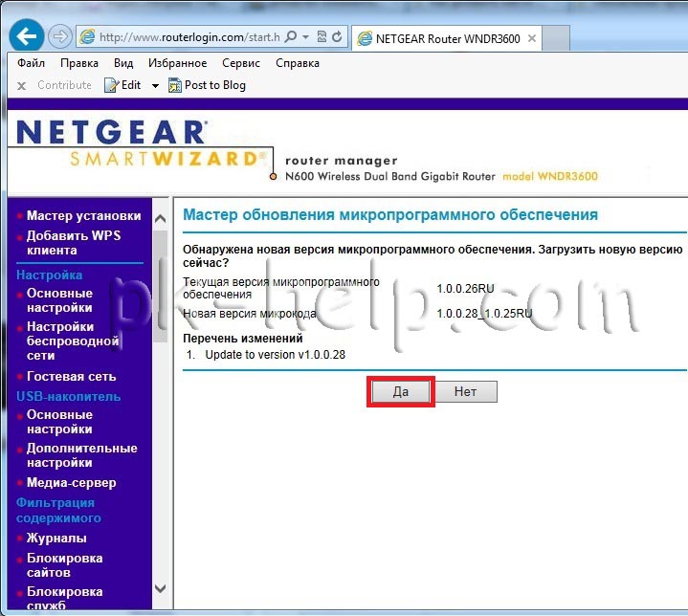This screenshot has height=616, width=688.
Task: Click the Edit toolbar button
Action: click(x=122, y=85)
